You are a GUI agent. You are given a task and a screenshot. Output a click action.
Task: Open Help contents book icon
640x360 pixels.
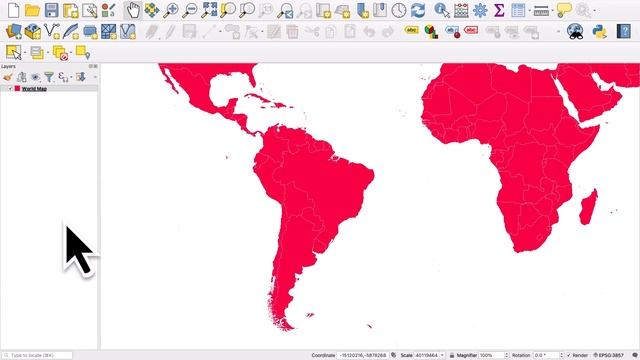[624, 31]
